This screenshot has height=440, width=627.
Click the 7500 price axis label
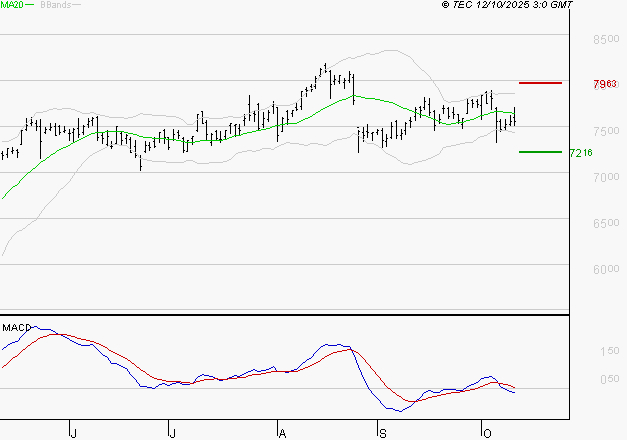[606, 131]
